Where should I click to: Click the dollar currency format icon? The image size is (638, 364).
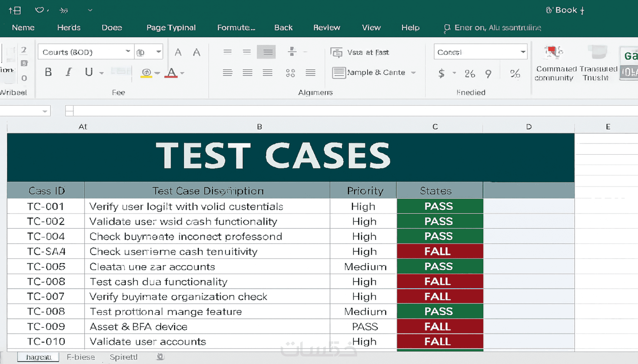442,73
